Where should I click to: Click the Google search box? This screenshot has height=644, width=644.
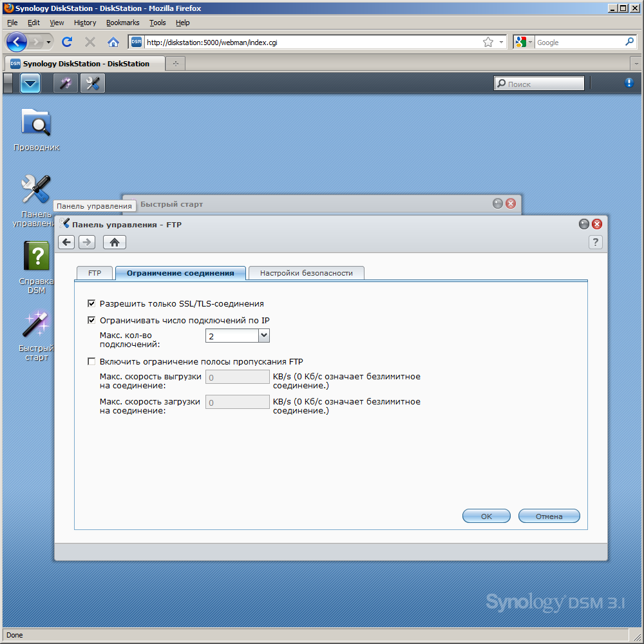click(x=579, y=43)
